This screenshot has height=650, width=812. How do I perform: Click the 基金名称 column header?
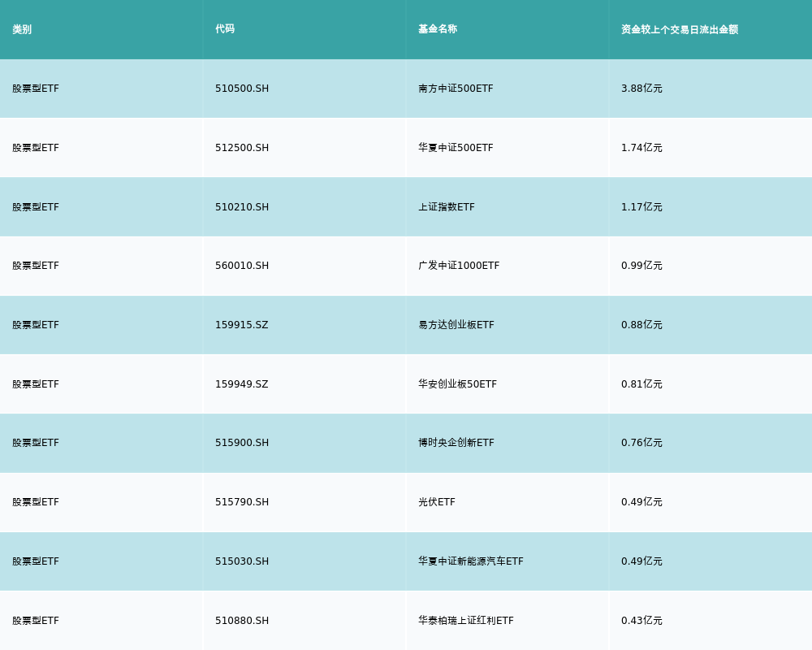[x=438, y=29]
